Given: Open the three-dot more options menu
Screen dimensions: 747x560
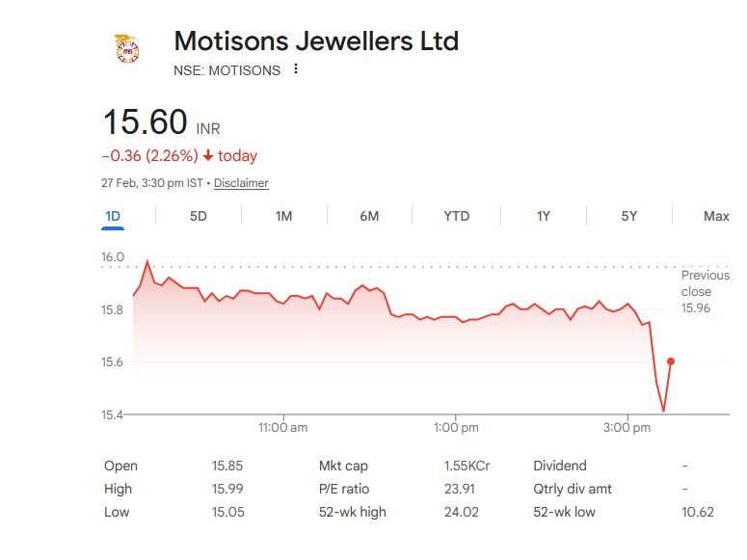Looking at the screenshot, I should (x=296, y=69).
